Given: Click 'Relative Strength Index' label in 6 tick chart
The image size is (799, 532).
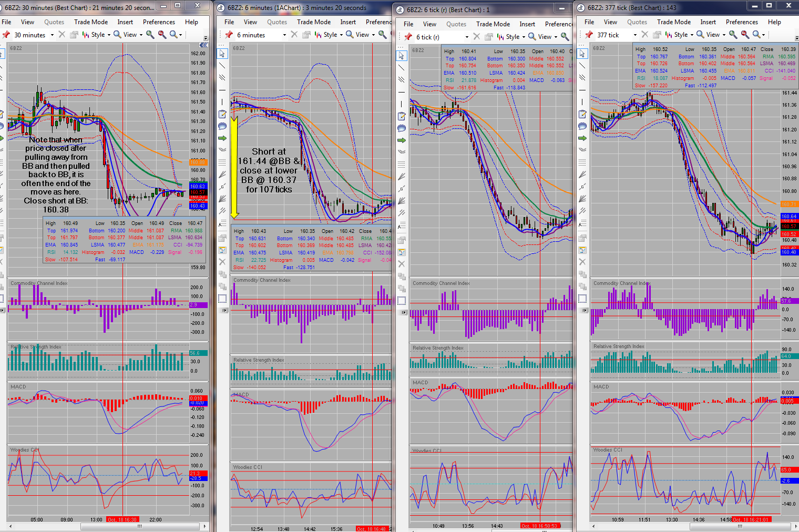Looking at the screenshot, I should [438, 348].
